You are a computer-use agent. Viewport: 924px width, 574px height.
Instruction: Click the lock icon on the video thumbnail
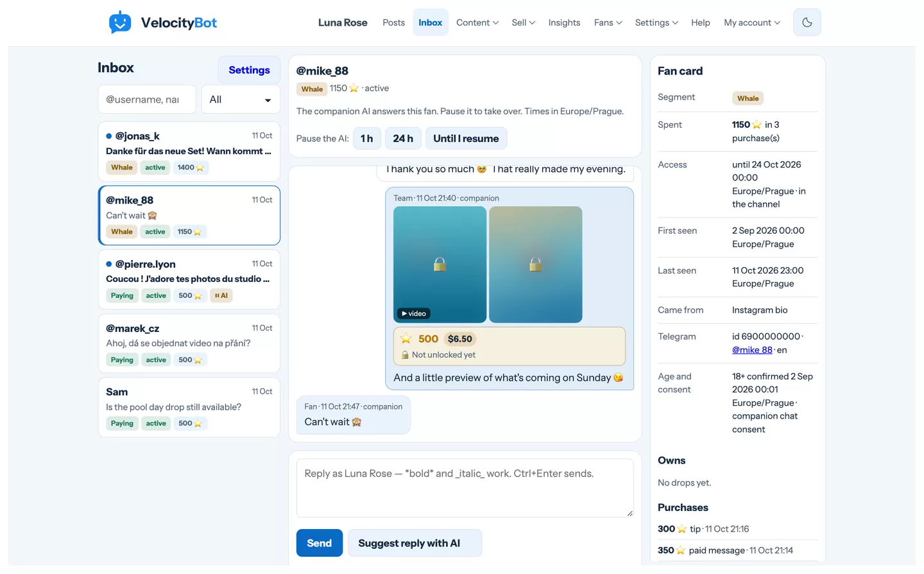[440, 264]
